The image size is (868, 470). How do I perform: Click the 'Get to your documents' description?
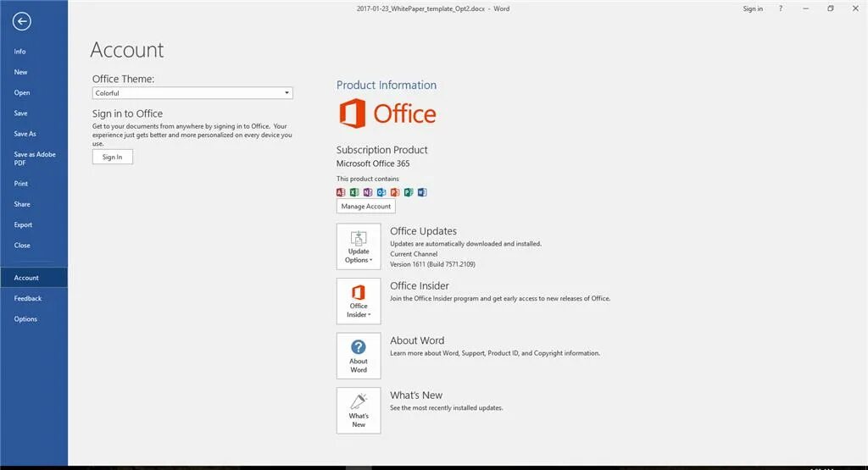(192, 135)
